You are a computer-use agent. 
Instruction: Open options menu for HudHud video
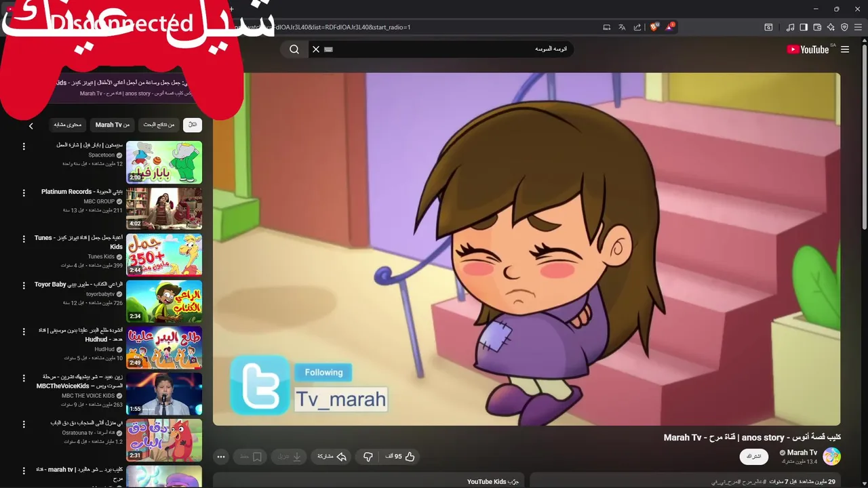(x=24, y=331)
